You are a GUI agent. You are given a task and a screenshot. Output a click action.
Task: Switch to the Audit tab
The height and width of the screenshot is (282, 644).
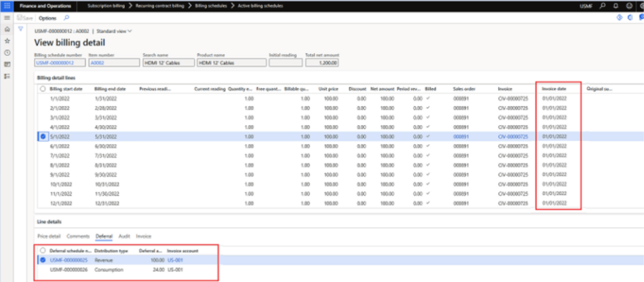tap(125, 236)
